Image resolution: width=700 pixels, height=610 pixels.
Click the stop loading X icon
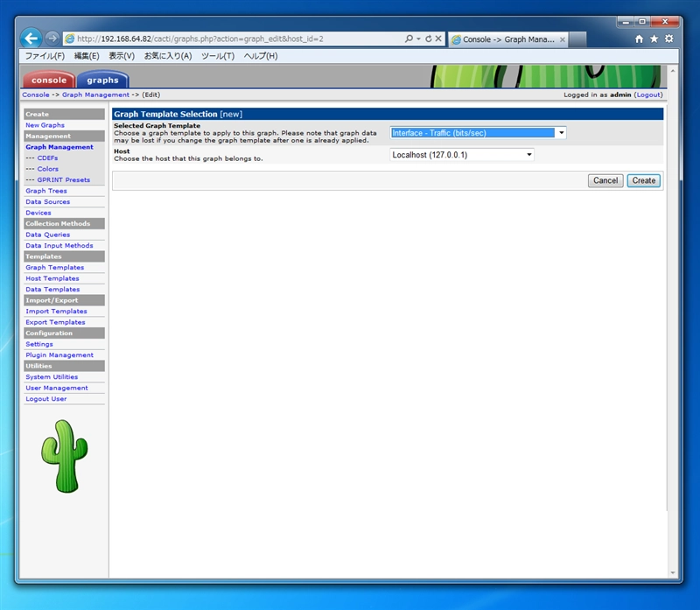438,39
